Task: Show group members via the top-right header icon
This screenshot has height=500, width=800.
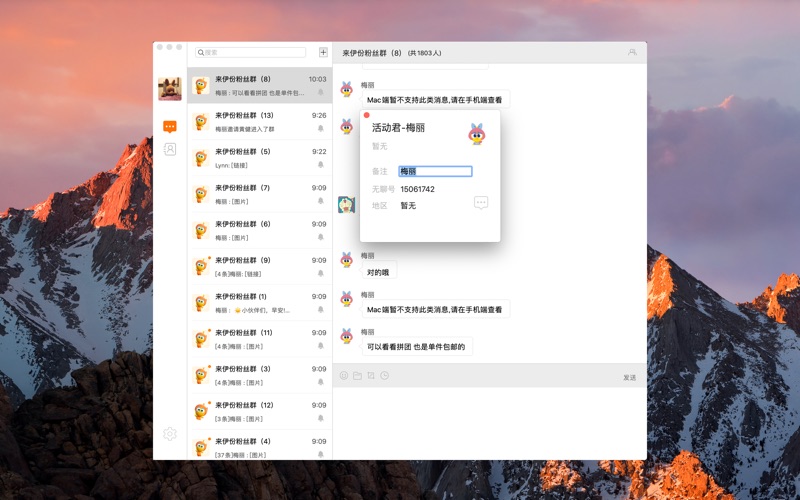Action: click(x=632, y=52)
